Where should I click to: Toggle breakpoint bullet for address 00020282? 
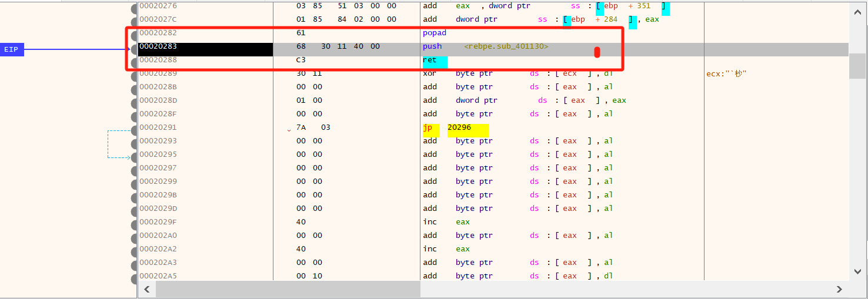coord(135,36)
